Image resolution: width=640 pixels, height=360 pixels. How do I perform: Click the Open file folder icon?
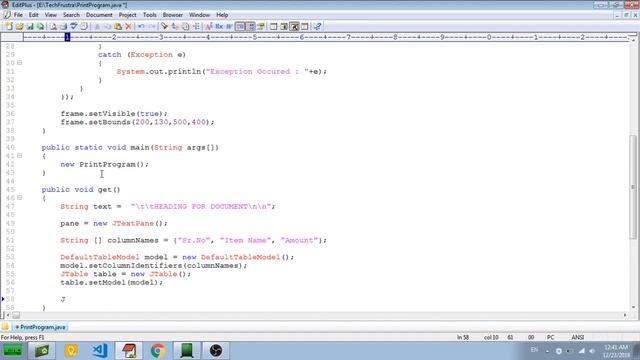click(x=19, y=27)
